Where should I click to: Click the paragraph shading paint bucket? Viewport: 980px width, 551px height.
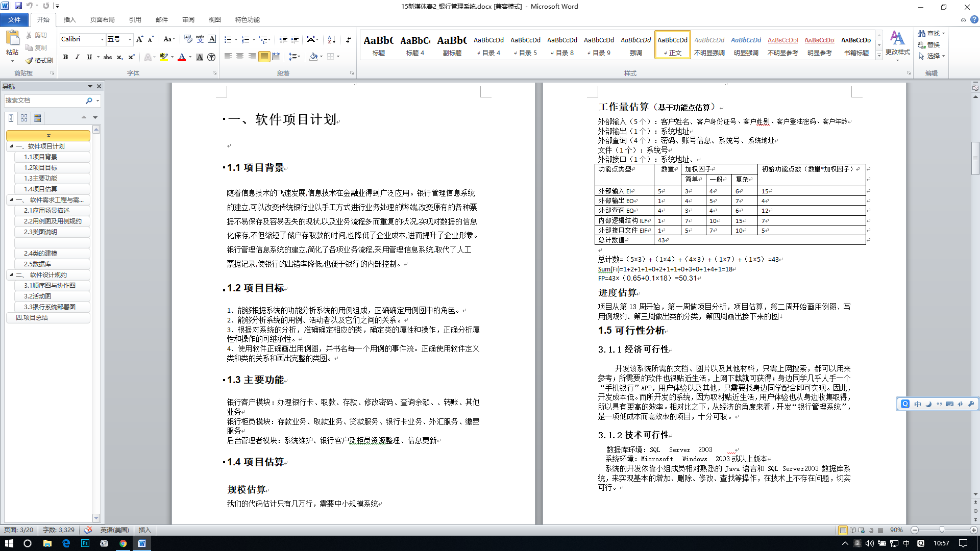click(x=313, y=57)
